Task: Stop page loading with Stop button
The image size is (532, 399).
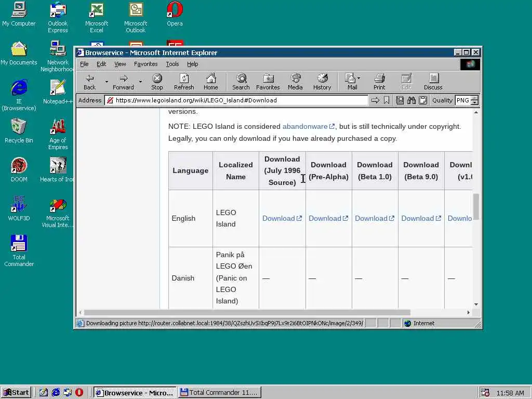Action: (x=157, y=82)
